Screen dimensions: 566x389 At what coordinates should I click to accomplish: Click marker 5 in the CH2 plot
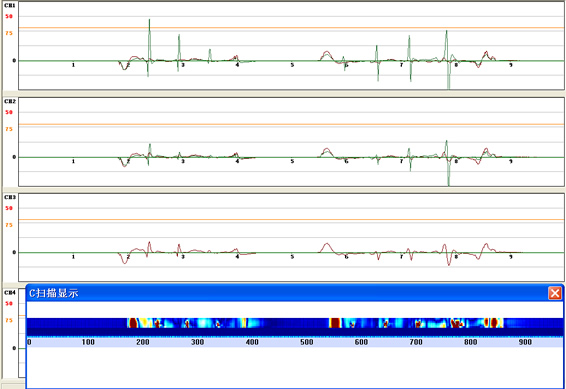[292, 161]
